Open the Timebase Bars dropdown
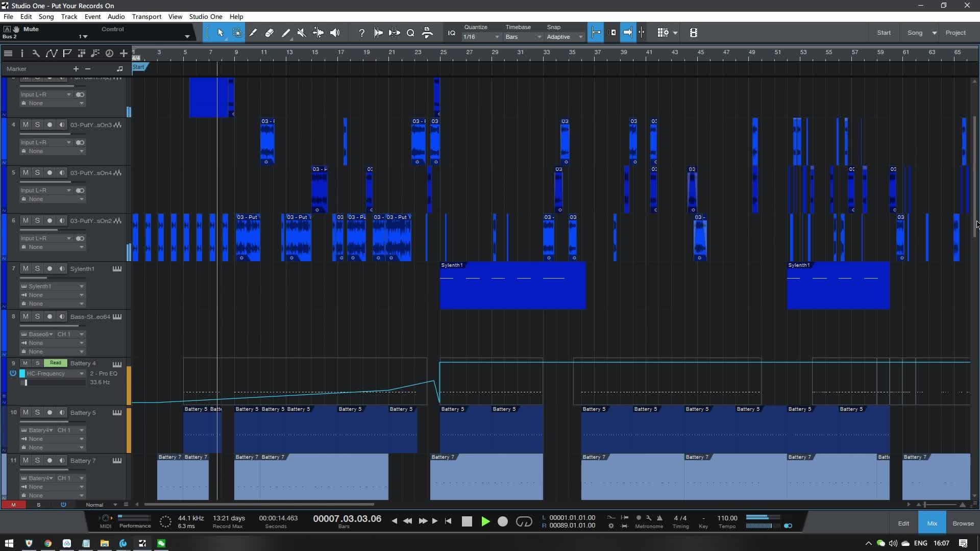The width and height of the screenshot is (980, 551). pos(523,37)
